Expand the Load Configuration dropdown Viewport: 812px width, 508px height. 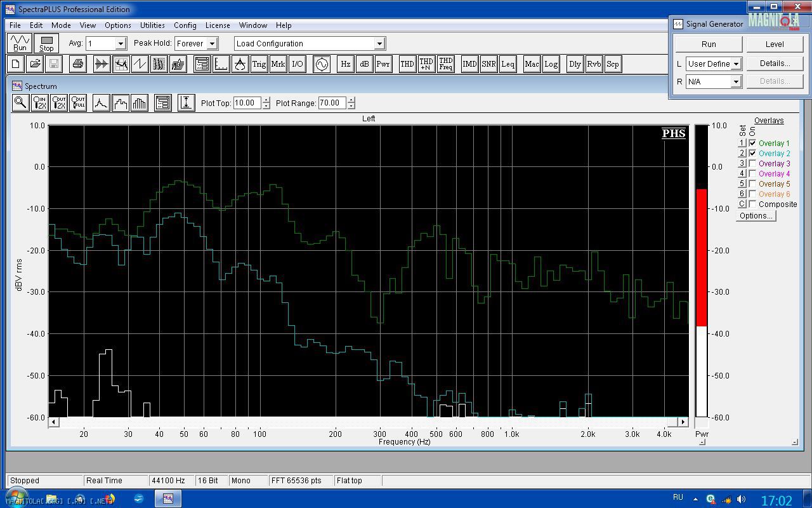coord(379,44)
